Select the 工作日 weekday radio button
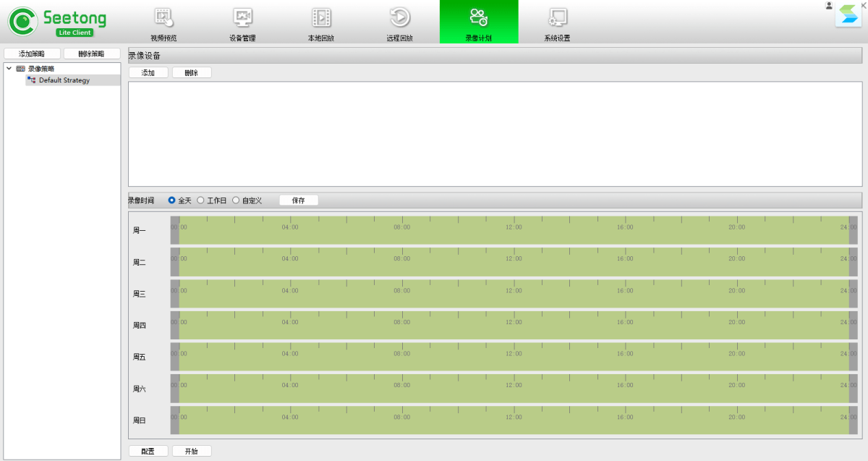This screenshot has width=868, height=461. pos(201,200)
